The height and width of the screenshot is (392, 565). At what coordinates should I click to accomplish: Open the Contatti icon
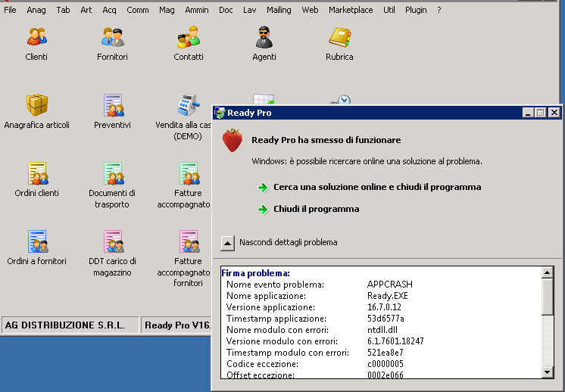point(189,36)
